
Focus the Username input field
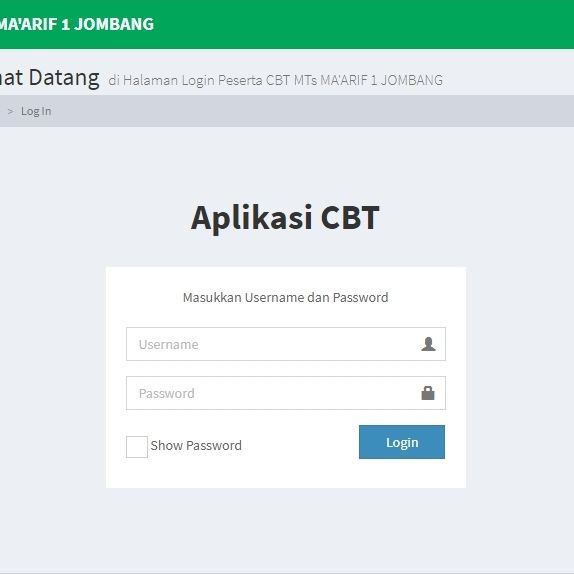pos(286,344)
